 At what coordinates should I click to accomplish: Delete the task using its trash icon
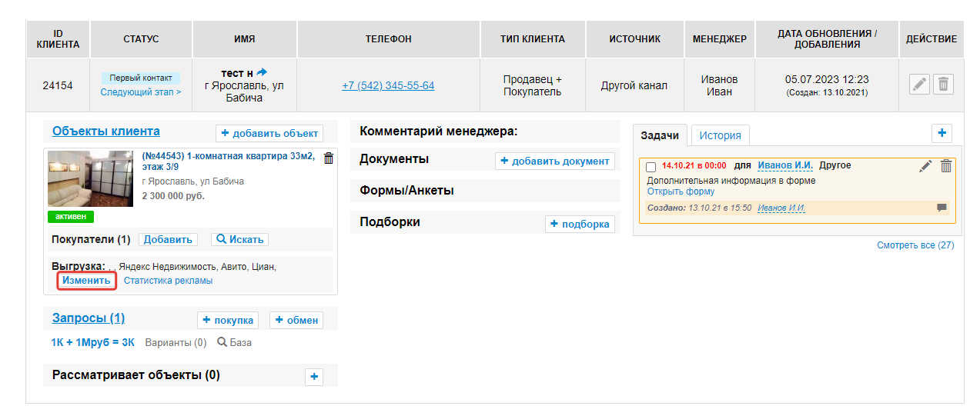click(x=946, y=166)
